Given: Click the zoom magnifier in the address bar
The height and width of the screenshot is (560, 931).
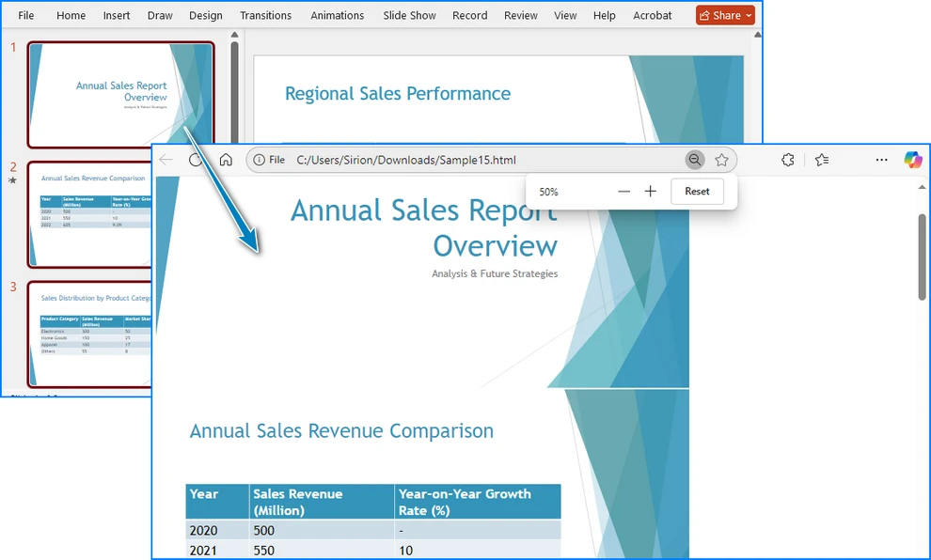Looking at the screenshot, I should coord(695,160).
